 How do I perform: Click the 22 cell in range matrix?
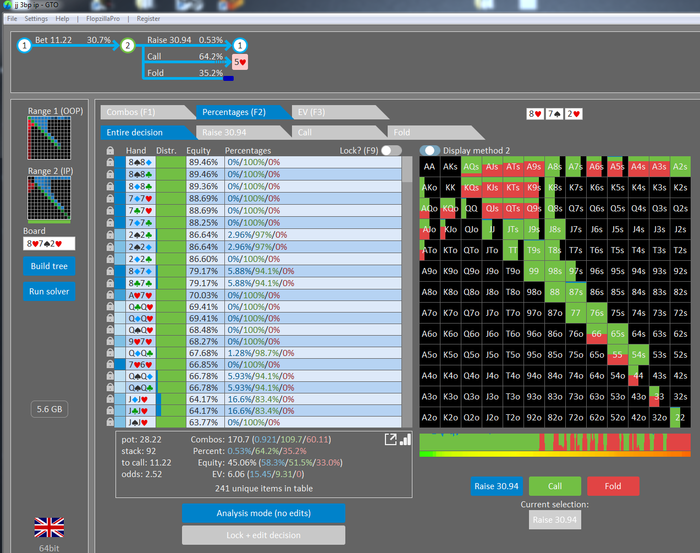[680, 417]
